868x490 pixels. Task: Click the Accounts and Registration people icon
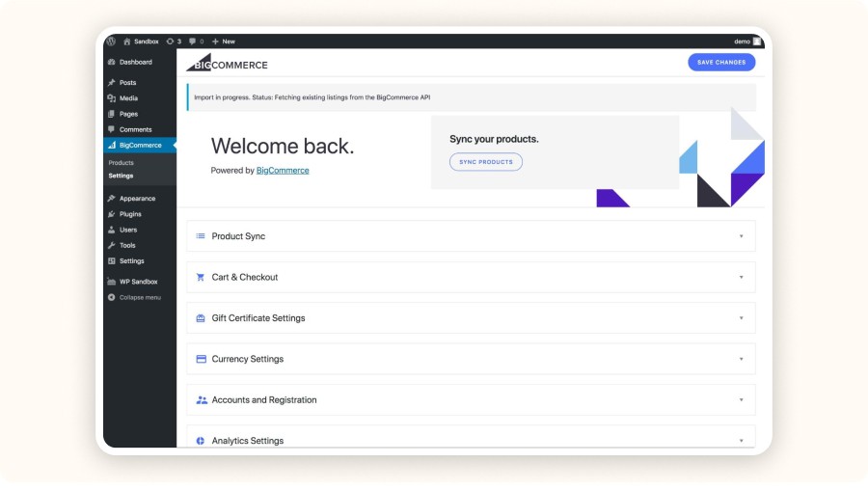tap(202, 399)
